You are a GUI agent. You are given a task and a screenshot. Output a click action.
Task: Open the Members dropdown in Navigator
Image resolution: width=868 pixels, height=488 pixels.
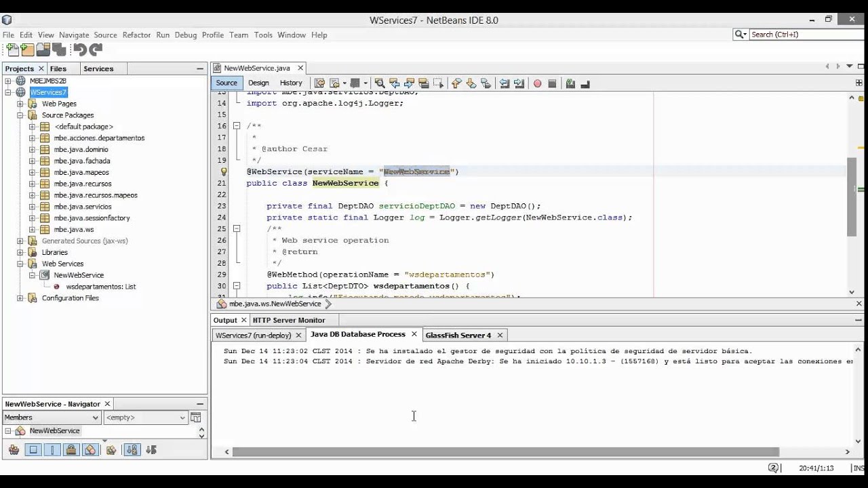(x=52, y=418)
